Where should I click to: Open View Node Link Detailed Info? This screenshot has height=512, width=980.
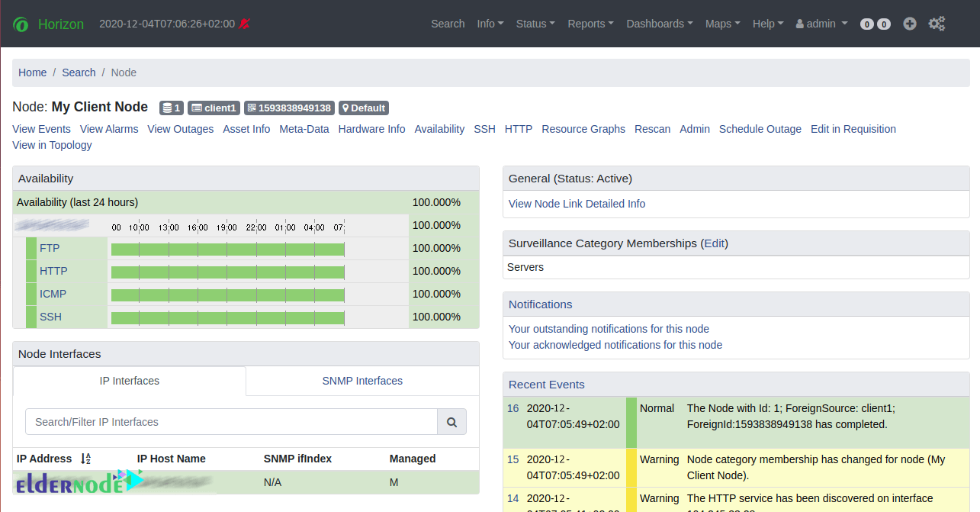click(x=577, y=204)
